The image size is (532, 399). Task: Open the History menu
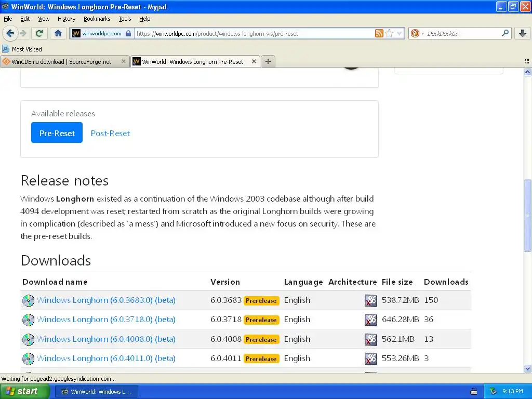(x=66, y=19)
